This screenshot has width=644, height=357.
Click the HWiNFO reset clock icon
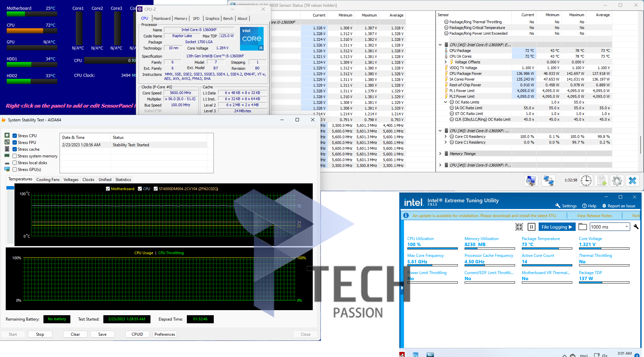pyautogui.click(x=586, y=181)
